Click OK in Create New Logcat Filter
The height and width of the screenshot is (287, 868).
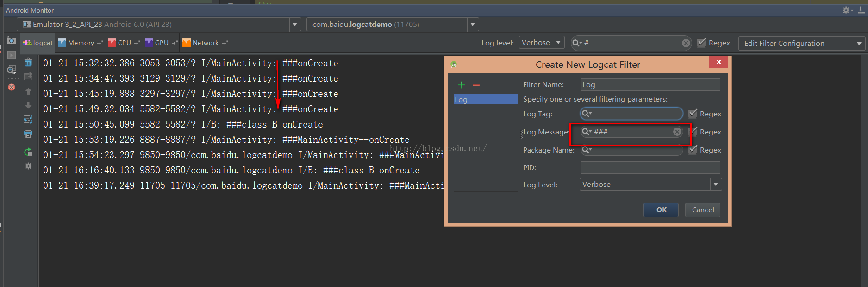(x=661, y=210)
